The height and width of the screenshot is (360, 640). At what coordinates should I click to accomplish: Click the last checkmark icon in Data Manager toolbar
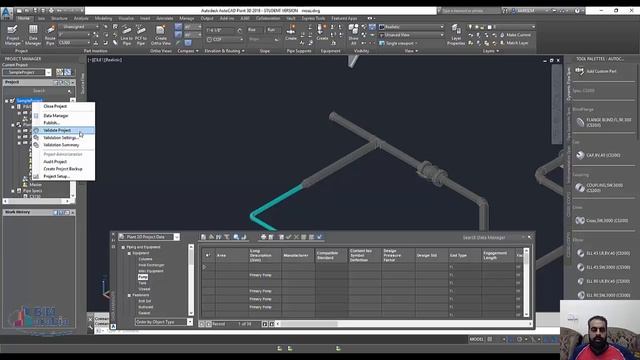tap(320, 237)
